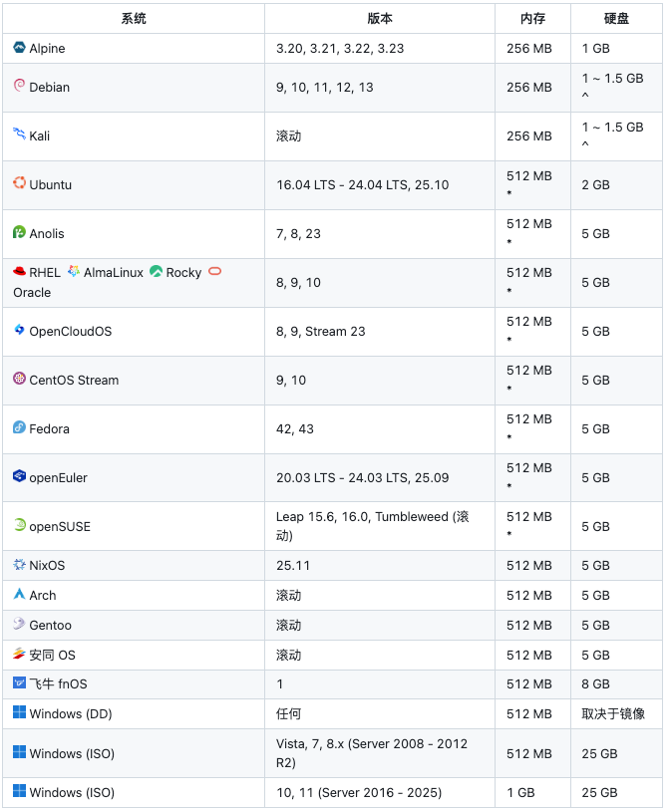Click the 系统 column header
The height and width of the screenshot is (812, 672).
point(134,19)
